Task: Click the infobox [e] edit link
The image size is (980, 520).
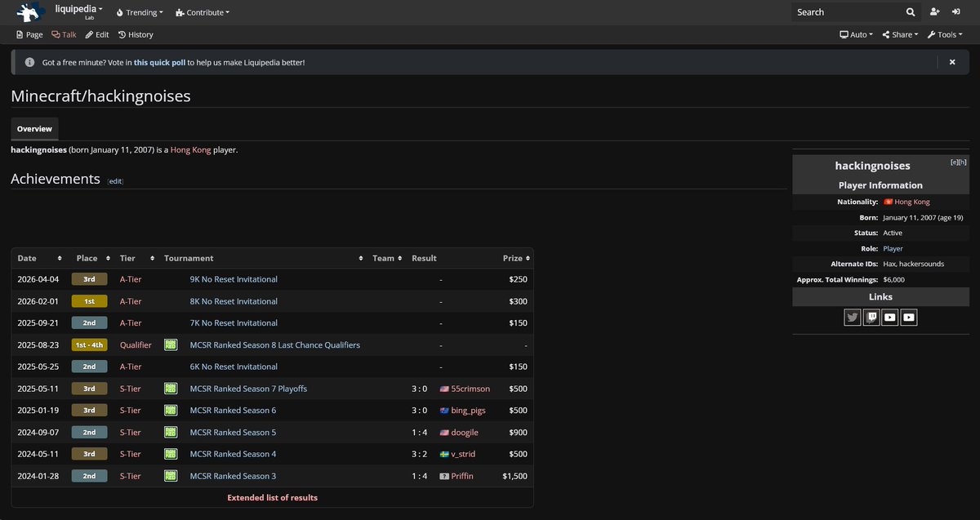Action: pos(954,162)
